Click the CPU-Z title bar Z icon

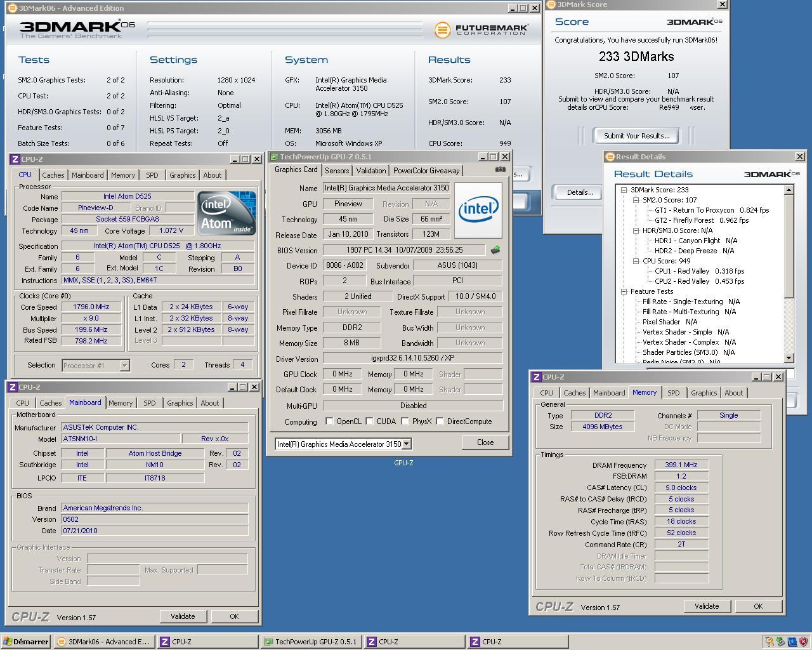[15, 159]
